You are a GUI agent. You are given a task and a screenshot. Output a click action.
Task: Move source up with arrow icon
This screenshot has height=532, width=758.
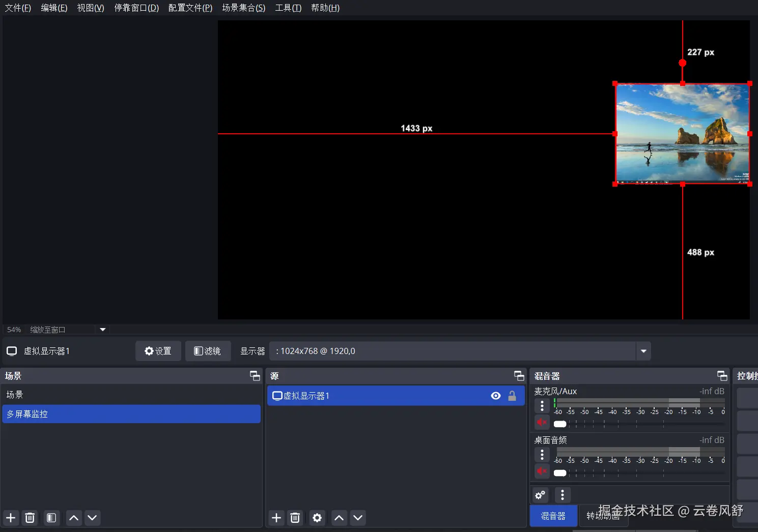pyautogui.click(x=340, y=518)
